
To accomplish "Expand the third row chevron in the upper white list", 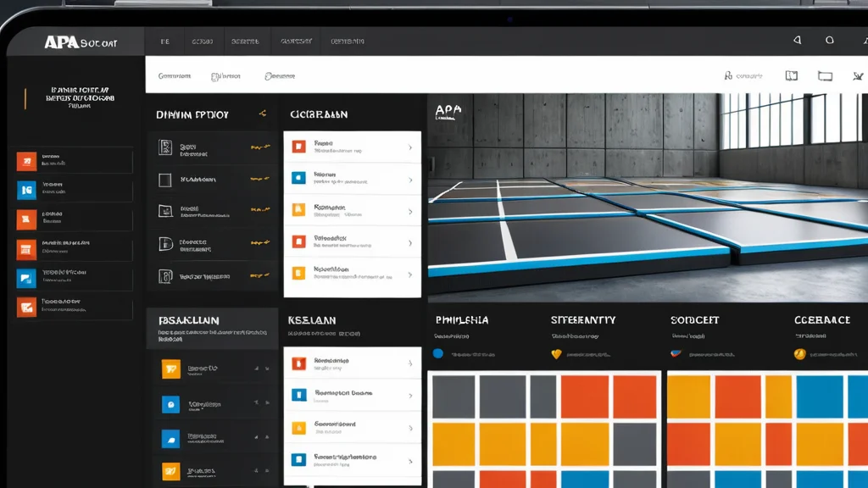I will pos(410,211).
